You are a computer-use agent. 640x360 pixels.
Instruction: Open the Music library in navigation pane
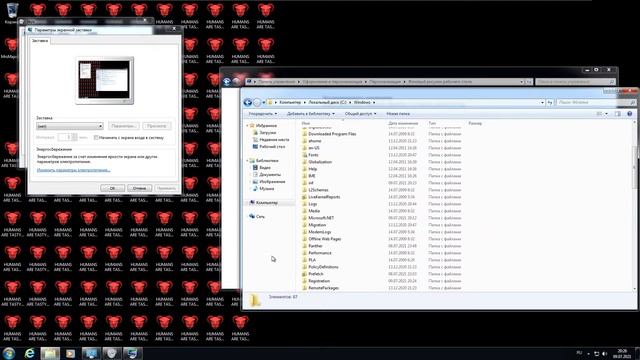[x=267, y=189]
